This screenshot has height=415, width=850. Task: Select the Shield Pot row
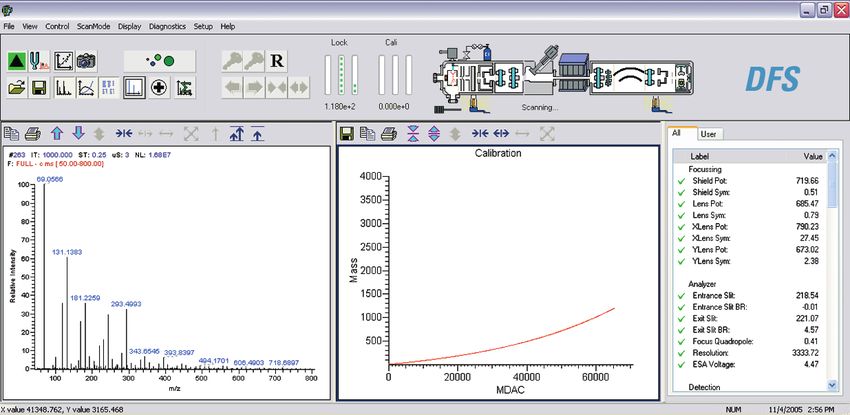coord(751,180)
